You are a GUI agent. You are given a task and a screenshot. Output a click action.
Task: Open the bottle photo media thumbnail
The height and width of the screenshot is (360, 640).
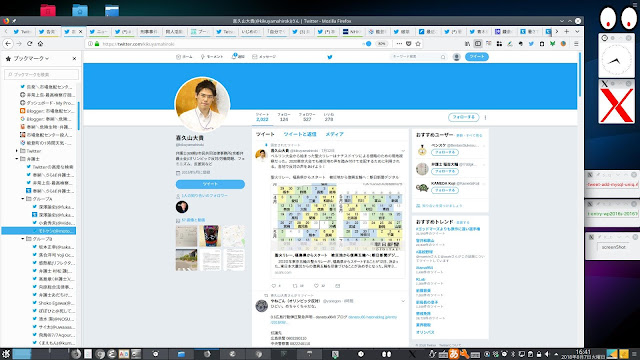210,236
